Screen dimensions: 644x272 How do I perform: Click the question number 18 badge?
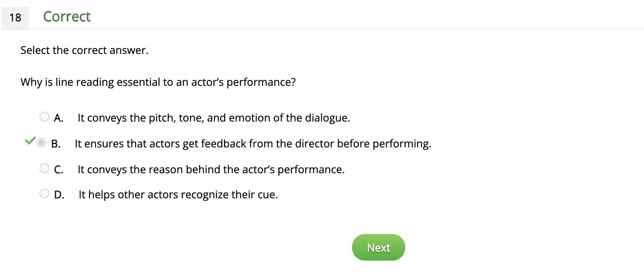point(15,17)
